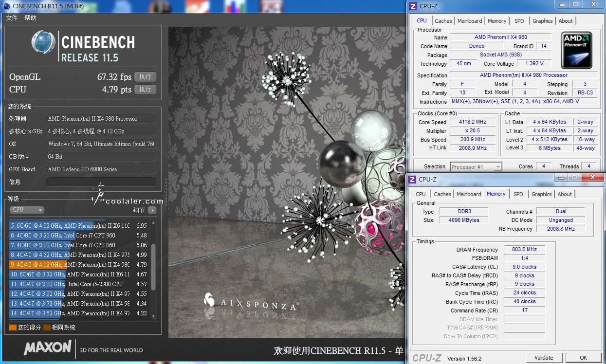Image resolution: width=606 pixels, height=364 pixels.
Task: Select ranking row 13 scoring 4.34
Action: tap(79, 304)
